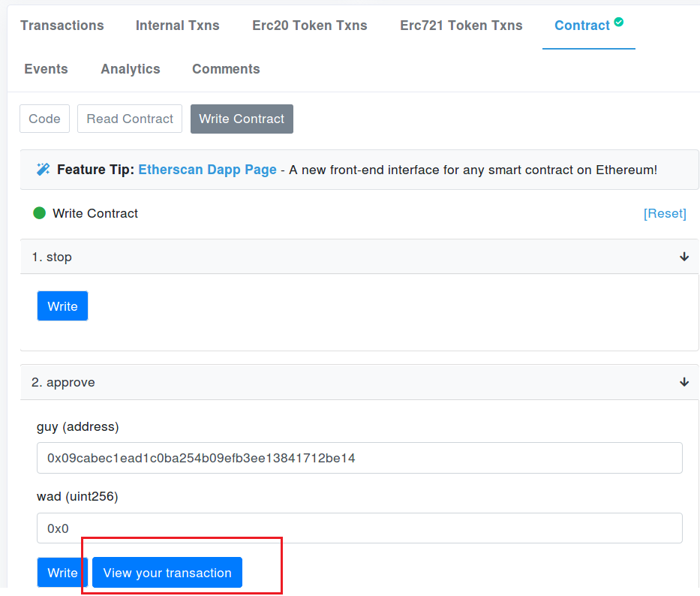Viewport: 700px width, 596px height.
Task: Collapse the stop section arrow
Action: [684, 257]
